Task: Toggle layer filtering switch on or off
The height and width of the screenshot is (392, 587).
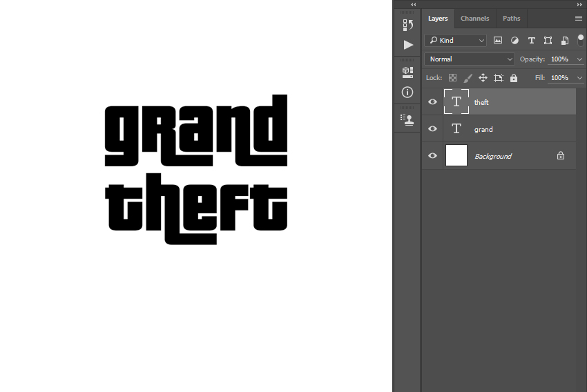Action: click(x=581, y=40)
